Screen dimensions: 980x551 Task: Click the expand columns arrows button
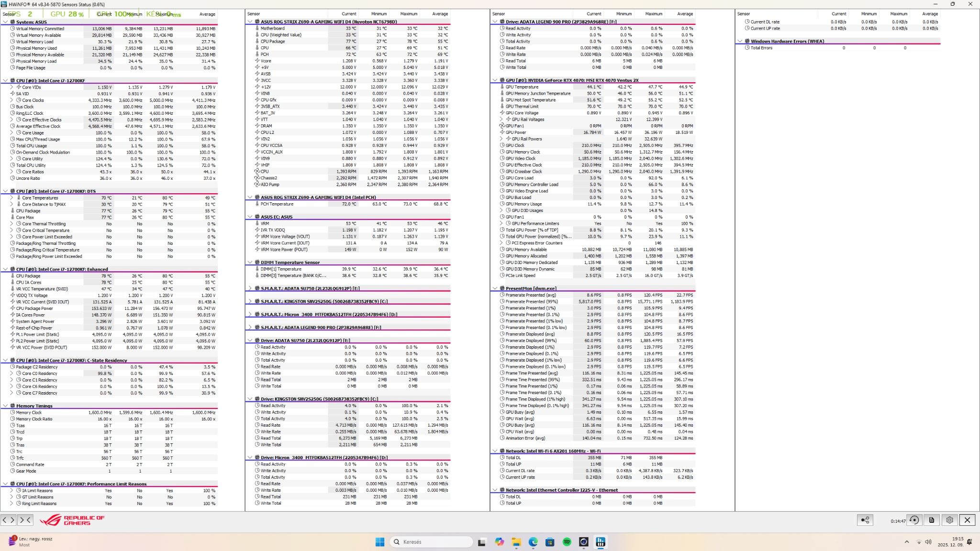coord(8,520)
